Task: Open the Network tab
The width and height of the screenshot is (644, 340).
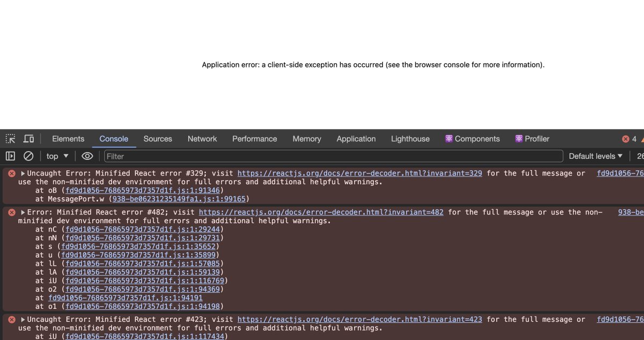Action: click(202, 139)
